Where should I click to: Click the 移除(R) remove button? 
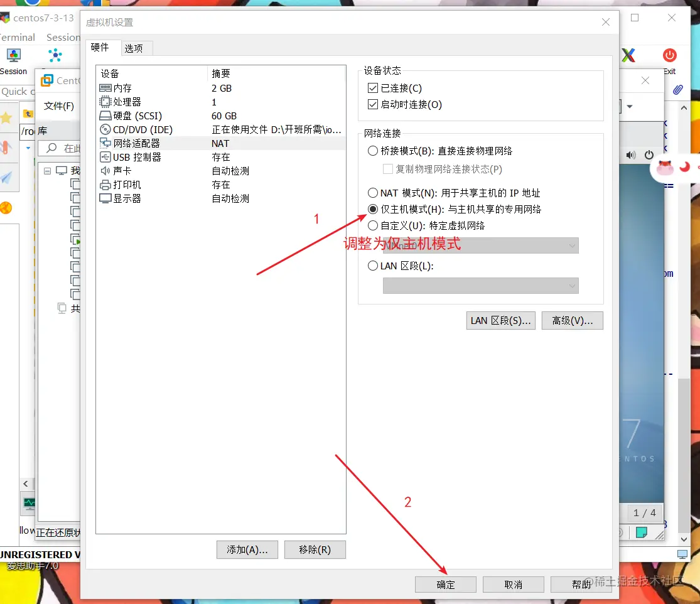click(315, 550)
